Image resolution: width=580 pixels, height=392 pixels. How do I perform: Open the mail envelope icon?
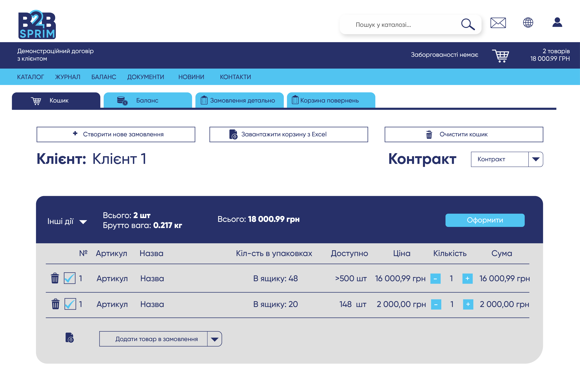[x=498, y=23]
